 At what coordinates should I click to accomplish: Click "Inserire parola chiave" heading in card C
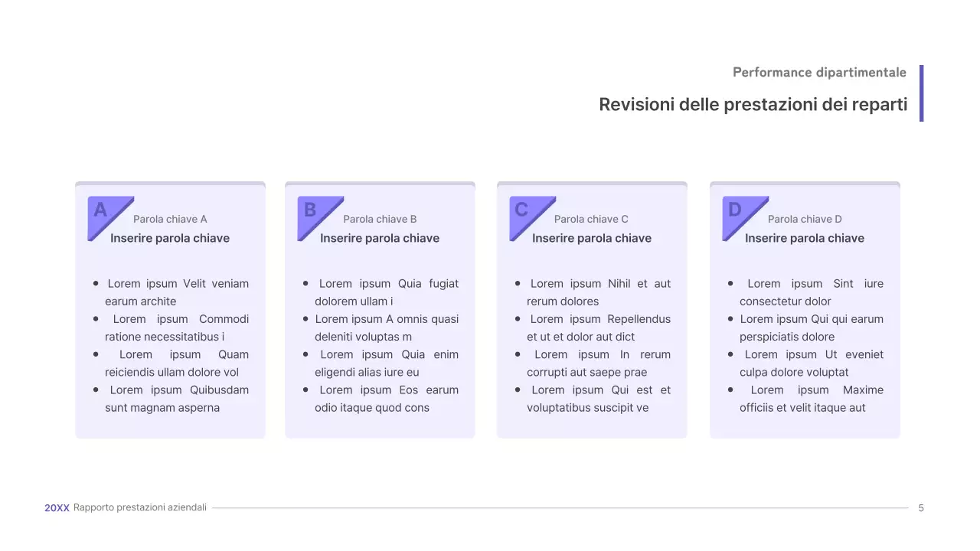pos(592,238)
